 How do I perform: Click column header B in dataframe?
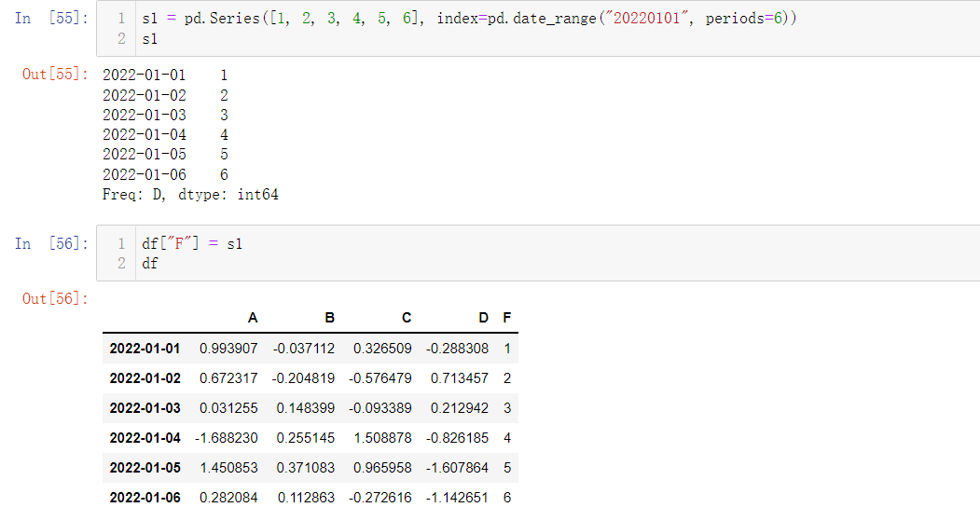coord(329,318)
